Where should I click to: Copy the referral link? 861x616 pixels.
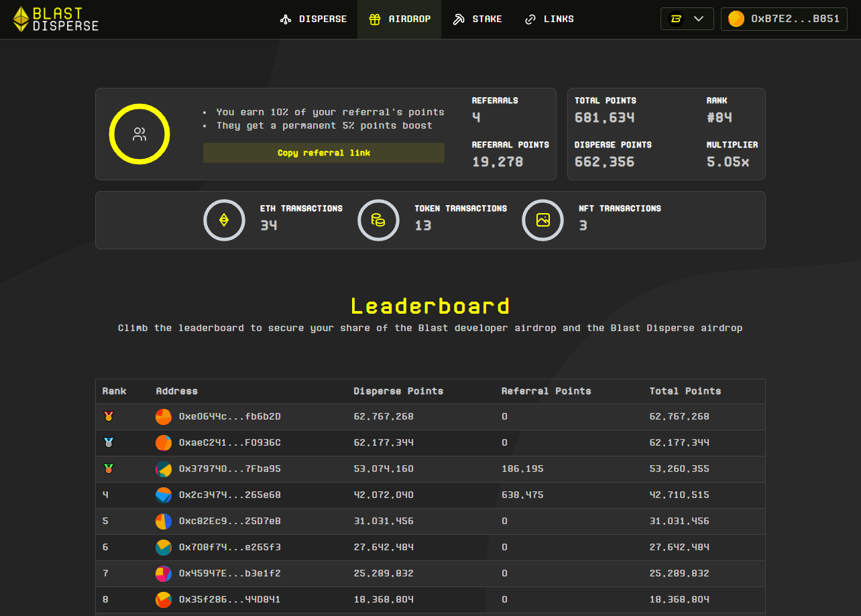pos(324,153)
